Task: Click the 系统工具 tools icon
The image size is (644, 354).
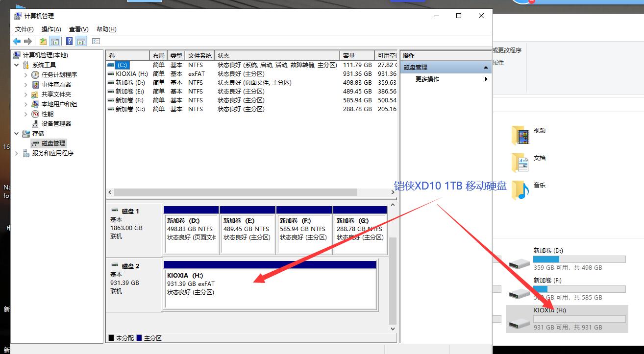Action: pos(26,65)
